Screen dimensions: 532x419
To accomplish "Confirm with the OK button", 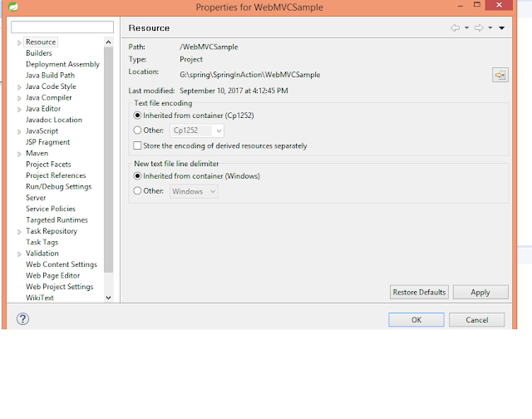I will 416,320.
